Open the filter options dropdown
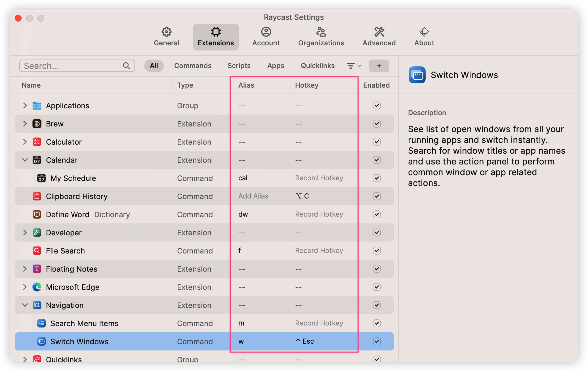The image size is (588, 372). 354,66
